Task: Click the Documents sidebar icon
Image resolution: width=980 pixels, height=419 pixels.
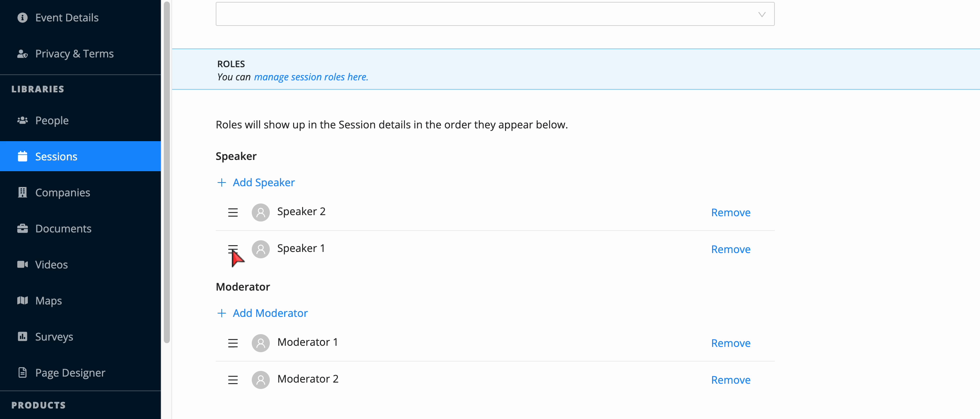Action: coord(22,228)
